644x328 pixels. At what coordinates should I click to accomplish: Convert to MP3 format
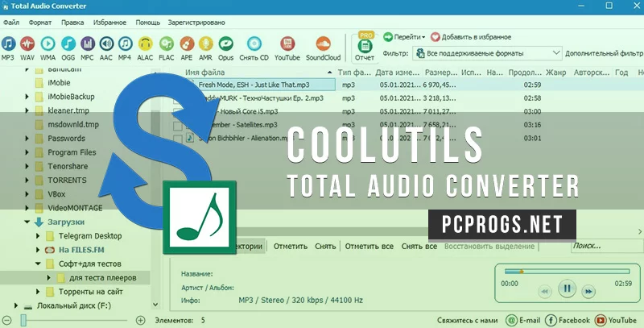point(8,48)
